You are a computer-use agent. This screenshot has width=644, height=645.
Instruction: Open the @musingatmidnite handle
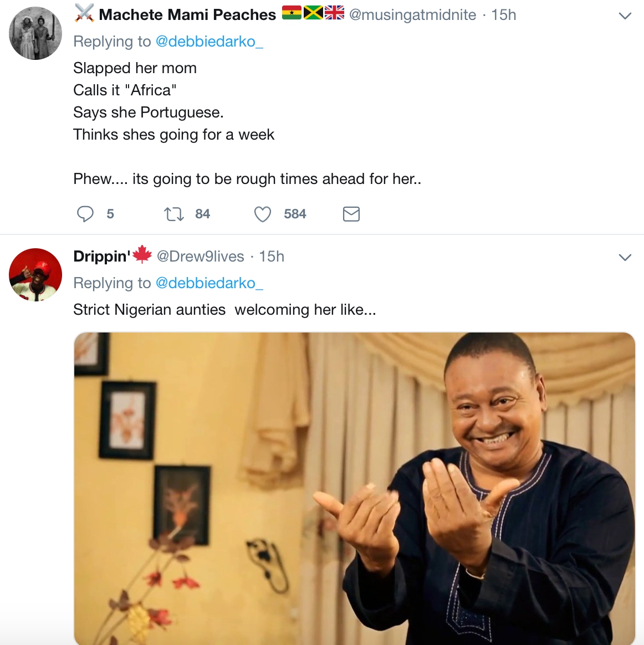pos(412,15)
